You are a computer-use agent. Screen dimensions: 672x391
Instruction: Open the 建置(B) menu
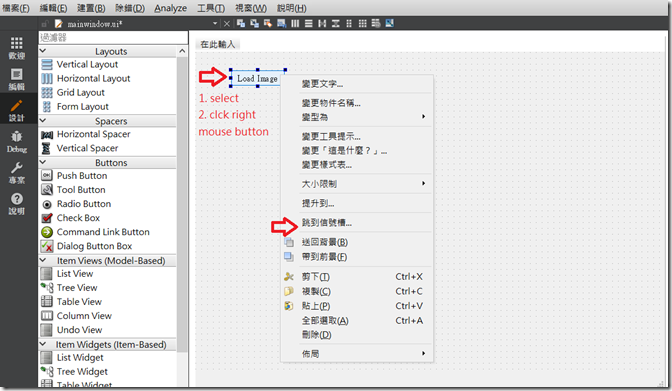[x=91, y=8]
